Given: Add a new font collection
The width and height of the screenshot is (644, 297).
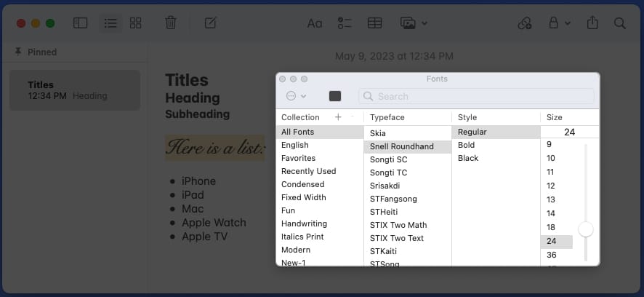Looking at the screenshot, I should coord(338,117).
